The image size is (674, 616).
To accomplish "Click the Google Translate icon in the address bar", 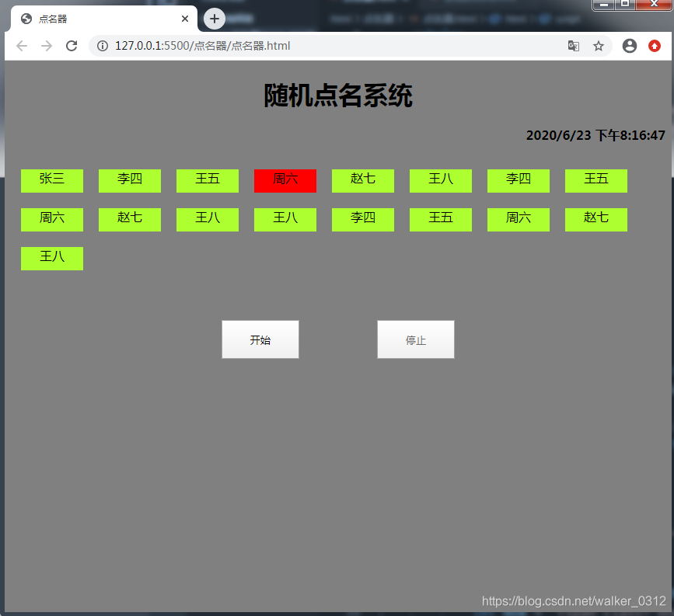I will click(x=573, y=46).
